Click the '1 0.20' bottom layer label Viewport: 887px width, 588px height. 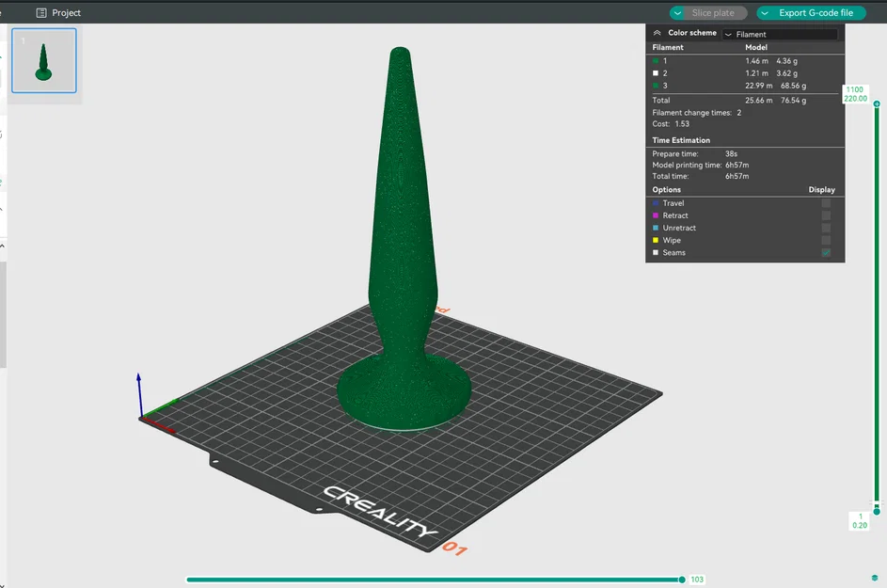(x=860, y=521)
